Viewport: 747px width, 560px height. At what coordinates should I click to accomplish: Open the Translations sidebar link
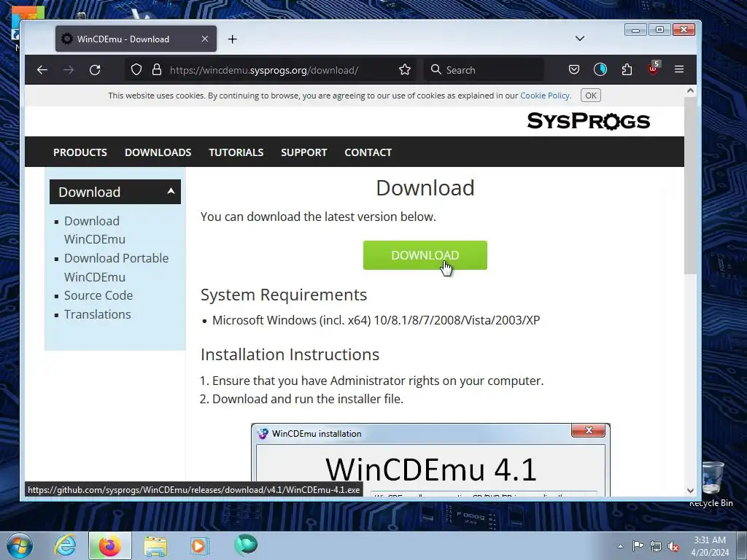(x=98, y=314)
